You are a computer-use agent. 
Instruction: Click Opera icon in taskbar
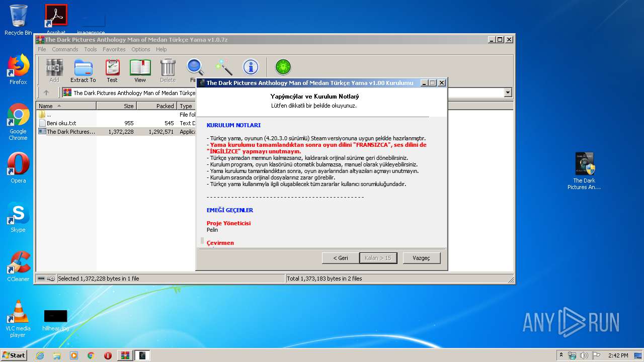coord(108,355)
